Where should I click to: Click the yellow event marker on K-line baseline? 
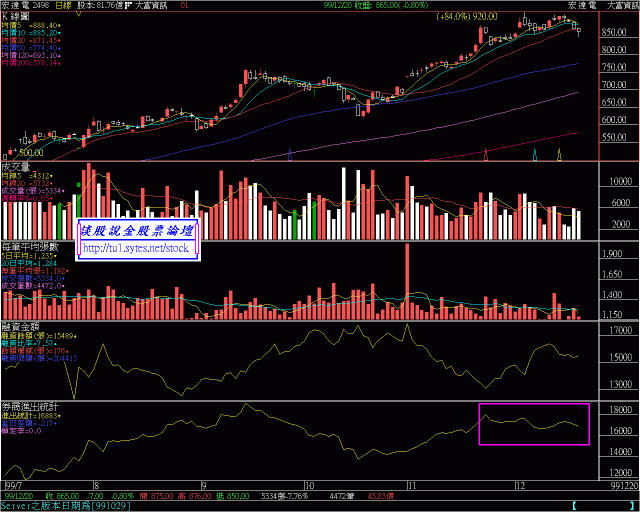click(x=559, y=154)
